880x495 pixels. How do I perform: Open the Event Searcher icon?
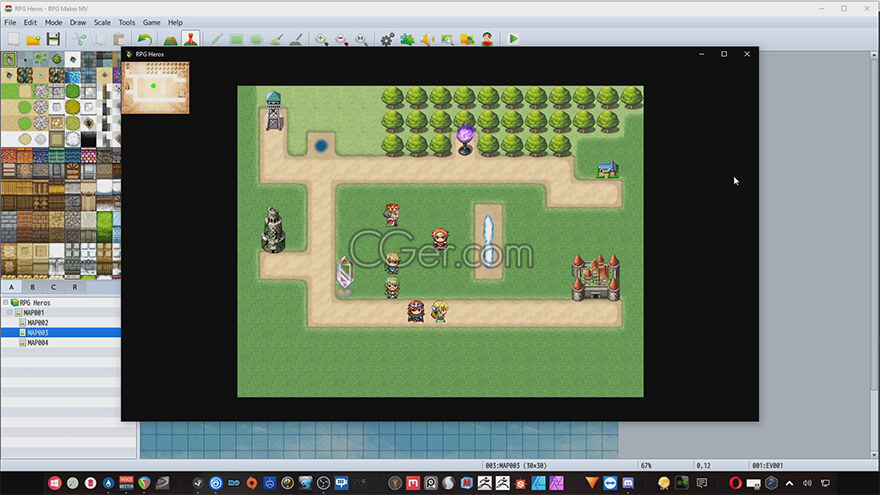447,39
